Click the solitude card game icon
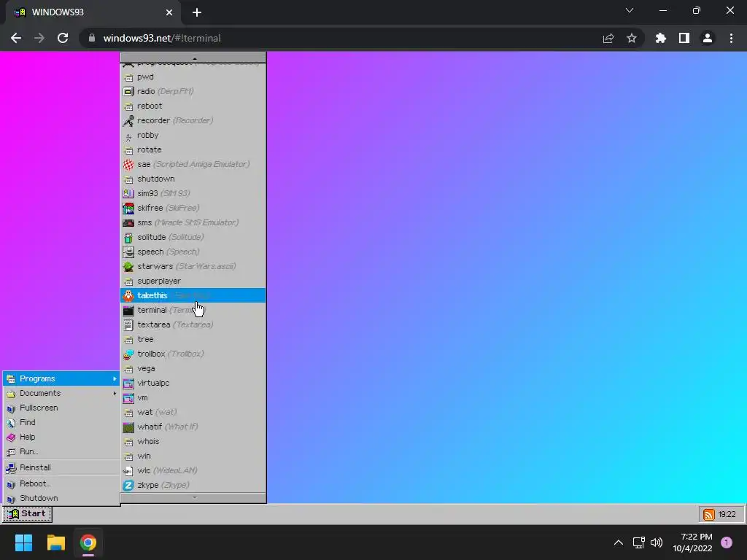This screenshot has width=747, height=560. pyautogui.click(x=128, y=237)
